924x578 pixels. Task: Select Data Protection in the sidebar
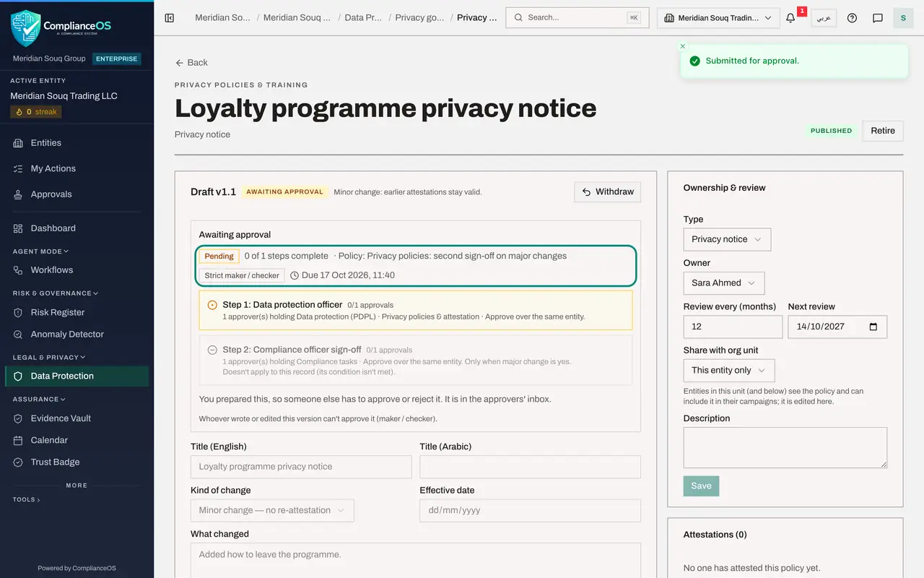[x=77, y=376]
